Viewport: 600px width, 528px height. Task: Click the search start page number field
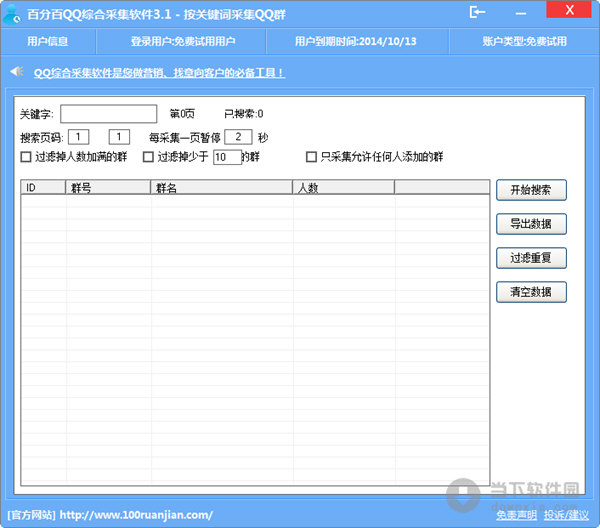pos(79,137)
